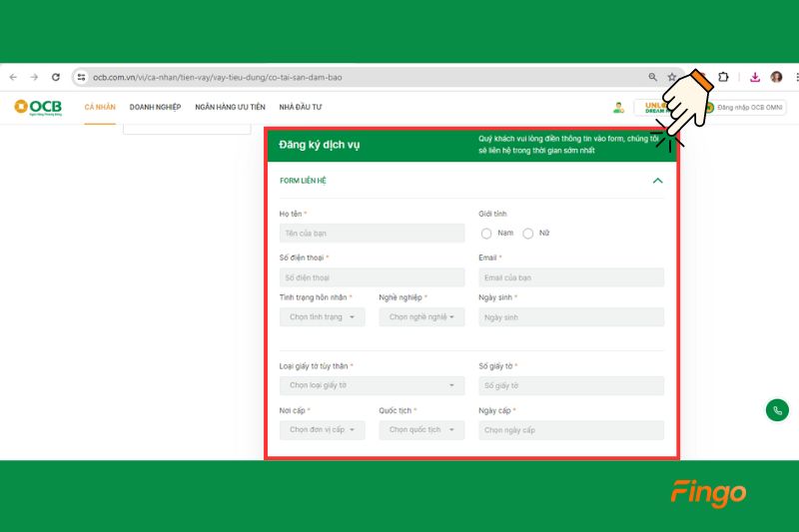Click the green phone call button
Viewport: 799px width, 532px height.
pos(777,410)
